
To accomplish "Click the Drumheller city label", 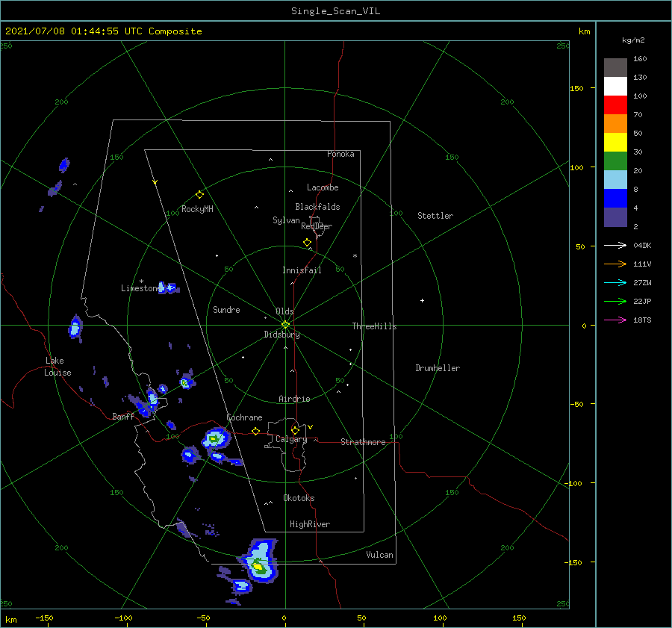I will [x=438, y=368].
